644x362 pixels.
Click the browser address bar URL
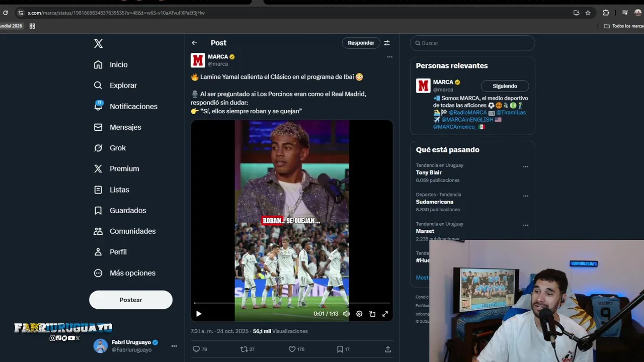click(116, 13)
